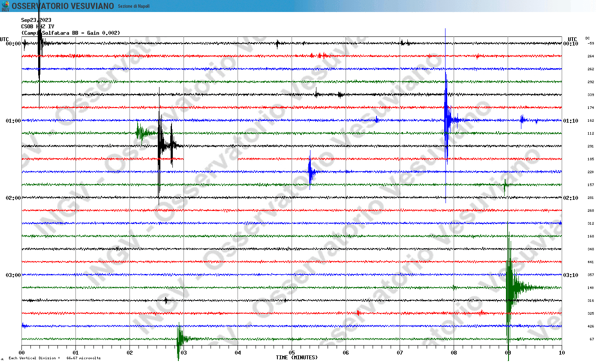
Task: Select the DC value 281
Action: pyautogui.click(x=590, y=198)
